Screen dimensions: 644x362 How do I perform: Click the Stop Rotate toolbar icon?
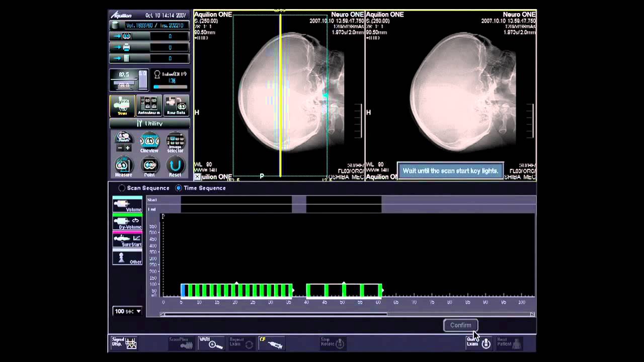pos(333,343)
